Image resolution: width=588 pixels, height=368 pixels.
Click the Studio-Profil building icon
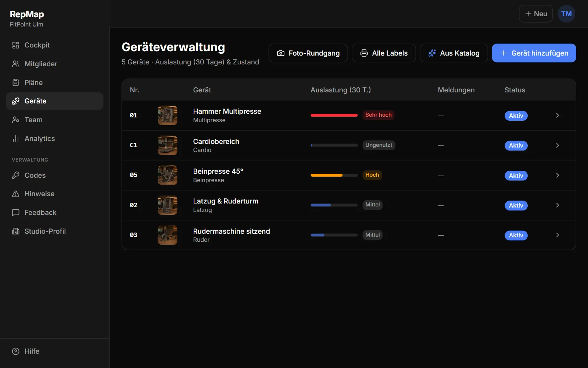tap(15, 231)
